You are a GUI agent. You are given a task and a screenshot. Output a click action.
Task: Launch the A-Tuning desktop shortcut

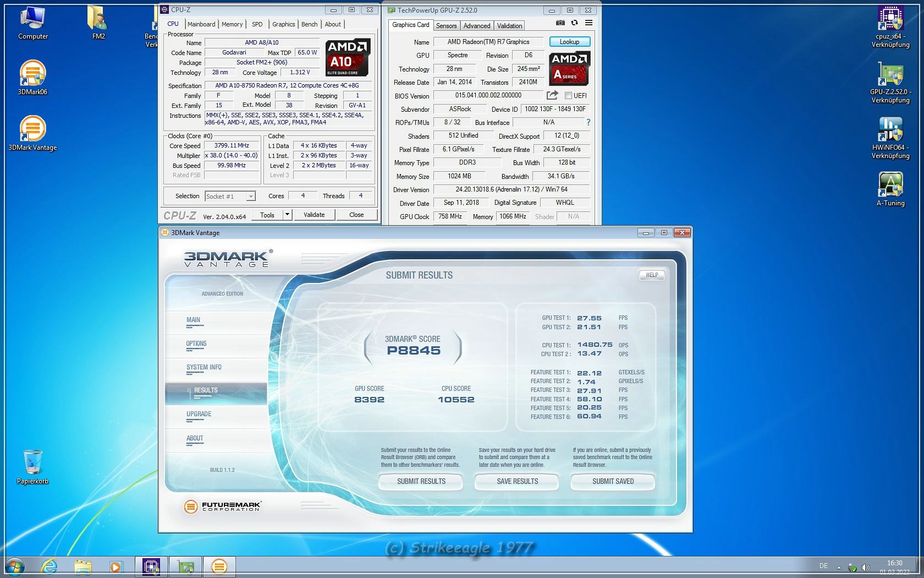[890, 189]
